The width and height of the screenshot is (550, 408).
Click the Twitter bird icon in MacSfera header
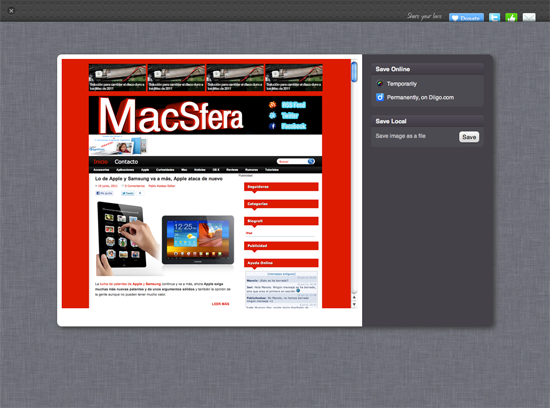tap(273, 115)
